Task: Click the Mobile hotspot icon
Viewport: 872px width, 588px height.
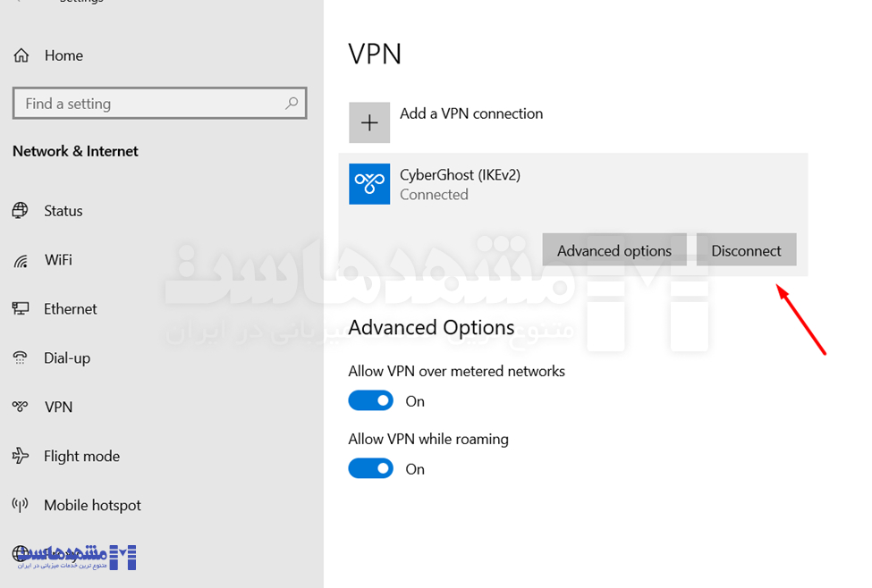Action: click(21, 506)
